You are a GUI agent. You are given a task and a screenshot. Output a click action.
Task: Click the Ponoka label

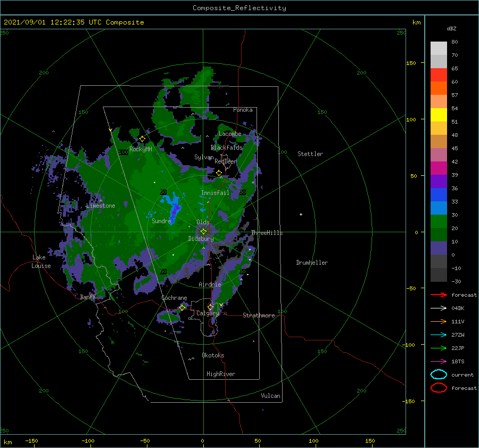click(243, 110)
